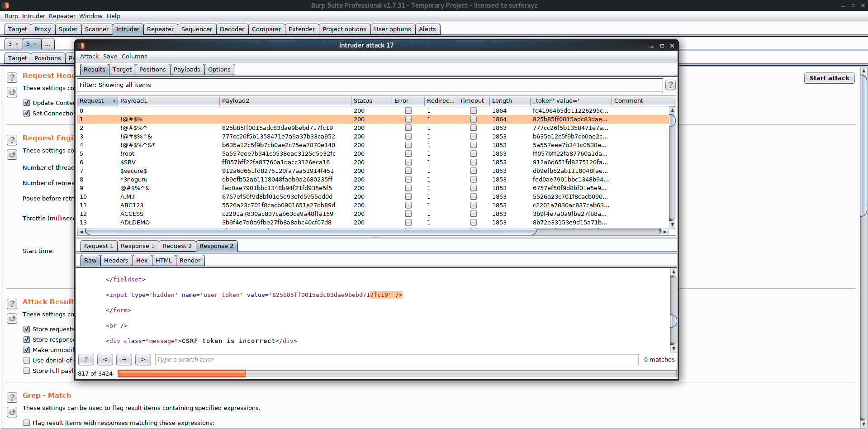Image resolution: width=868 pixels, height=429 pixels.
Task: Click the attack progress bar
Action: pos(397,373)
